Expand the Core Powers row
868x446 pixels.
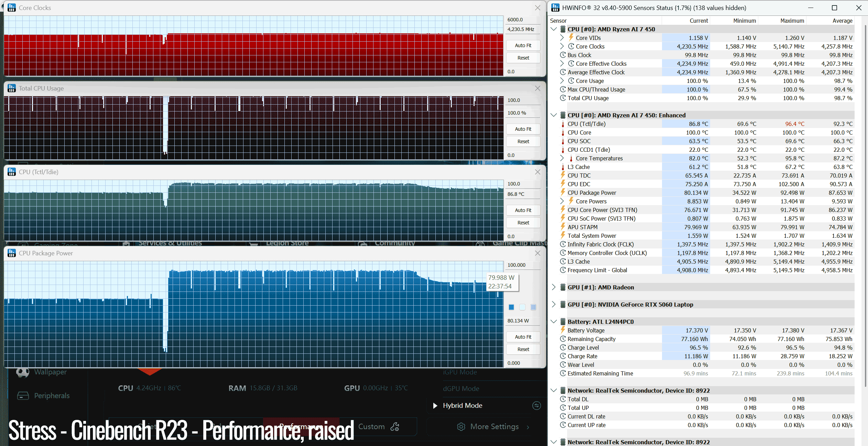click(562, 201)
